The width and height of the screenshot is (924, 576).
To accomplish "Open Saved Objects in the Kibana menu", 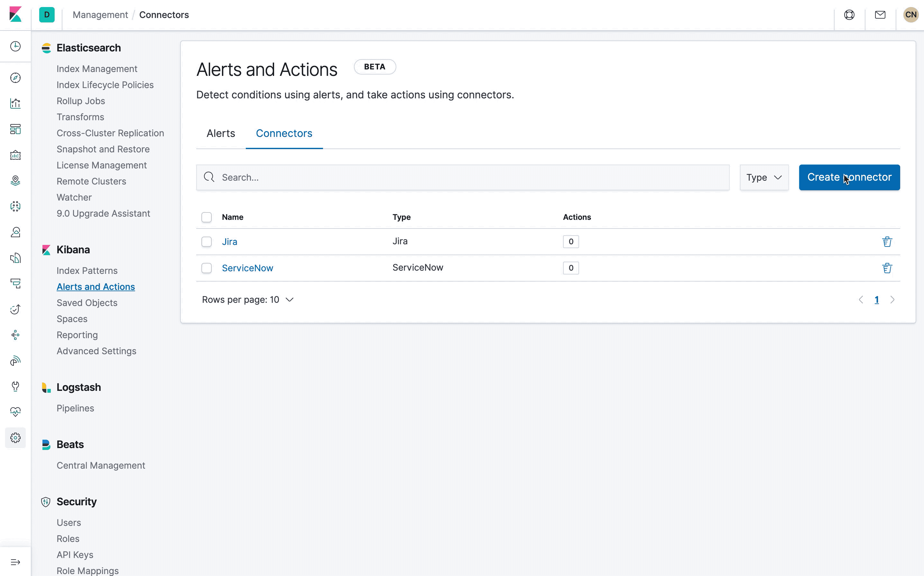I will pyautogui.click(x=87, y=303).
